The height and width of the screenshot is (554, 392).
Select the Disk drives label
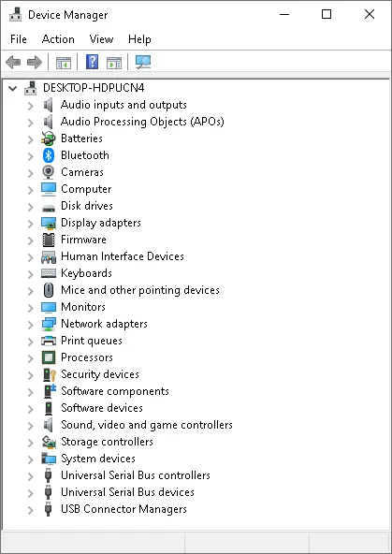click(x=86, y=206)
